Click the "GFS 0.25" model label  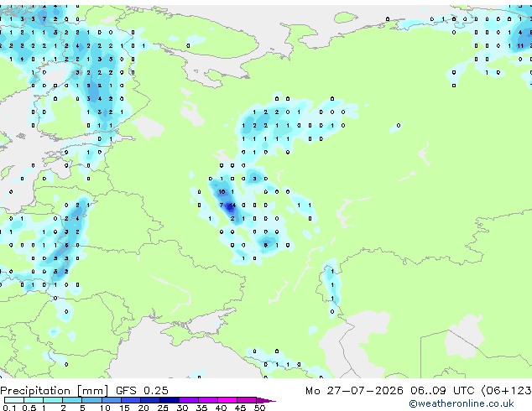(x=142, y=391)
